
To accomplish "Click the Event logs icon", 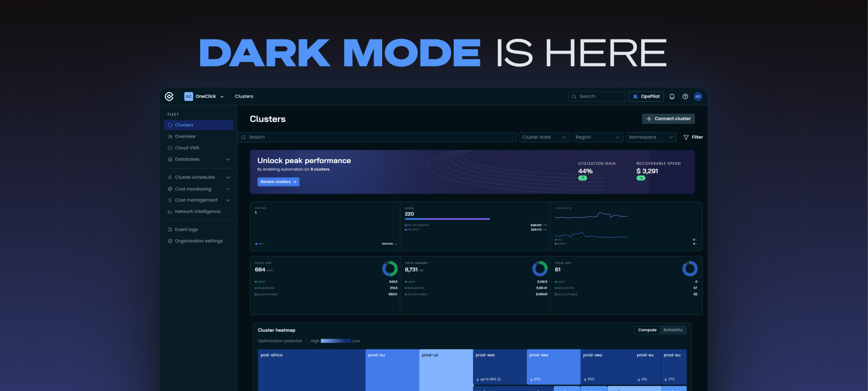I will pyautogui.click(x=170, y=230).
